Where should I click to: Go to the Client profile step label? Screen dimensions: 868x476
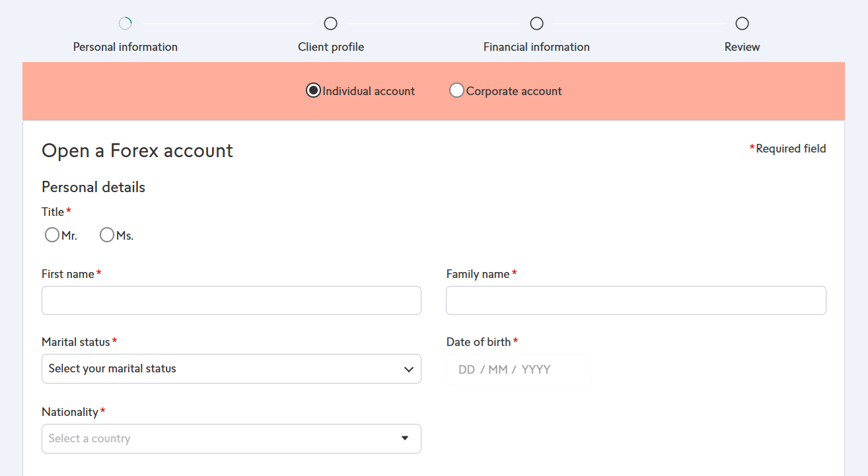coord(331,47)
